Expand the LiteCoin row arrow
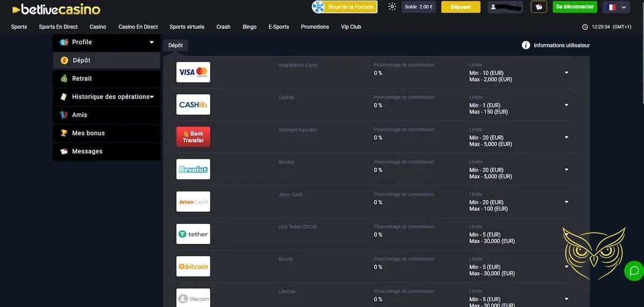644x307 pixels. [x=567, y=299]
